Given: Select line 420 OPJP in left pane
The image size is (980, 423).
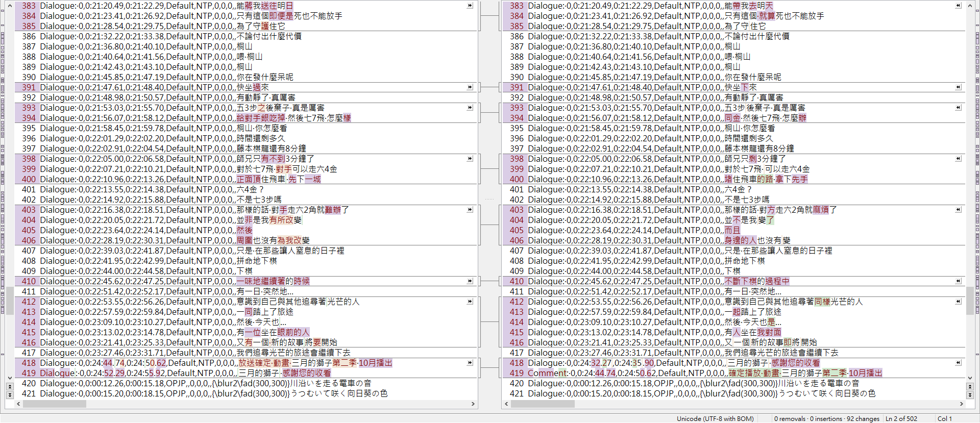Looking at the screenshot, I should point(246,383).
